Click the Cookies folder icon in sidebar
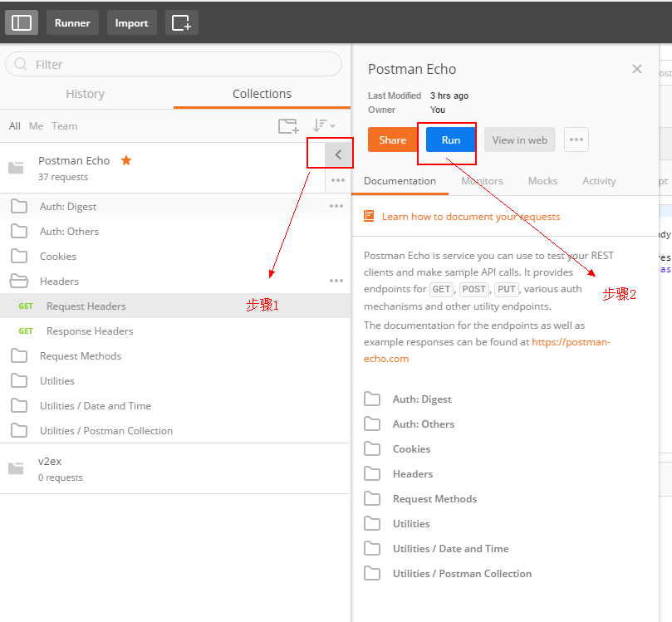This screenshot has height=622, width=672. pyautogui.click(x=19, y=256)
